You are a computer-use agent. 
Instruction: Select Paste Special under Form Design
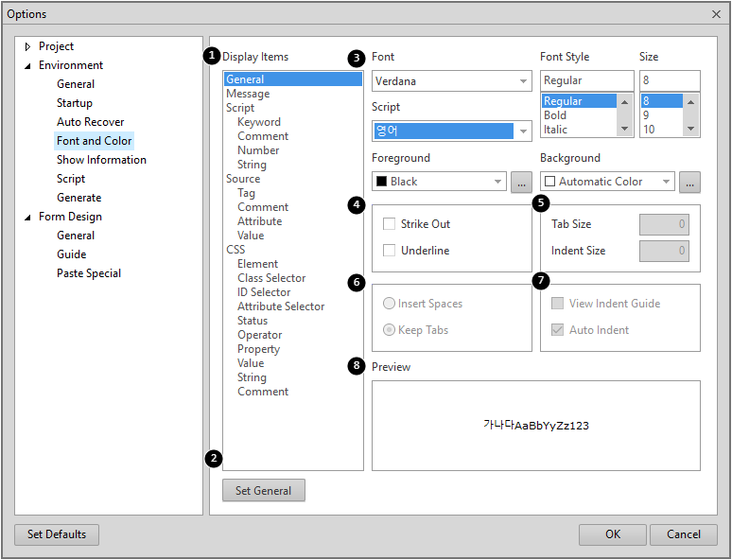(88, 273)
